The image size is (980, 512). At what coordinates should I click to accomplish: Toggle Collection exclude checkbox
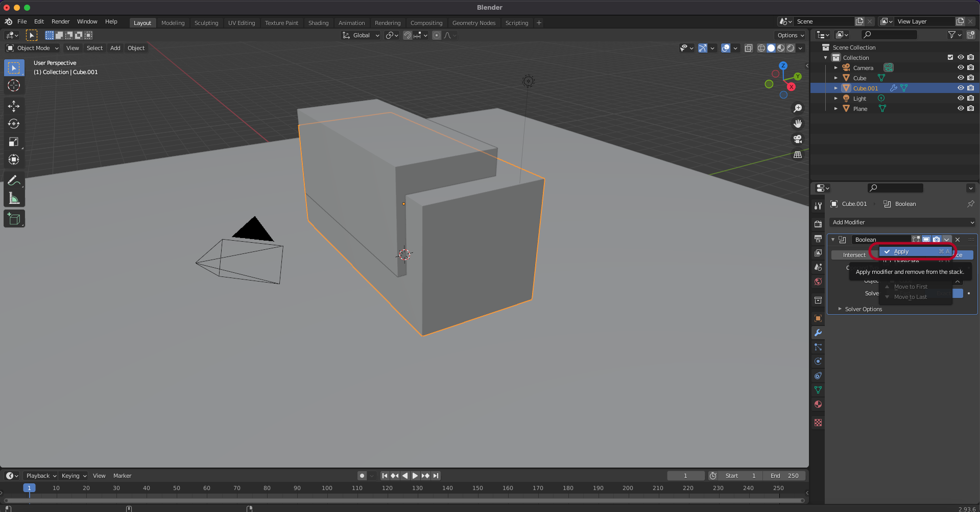pyautogui.click(x=950, y=57)
